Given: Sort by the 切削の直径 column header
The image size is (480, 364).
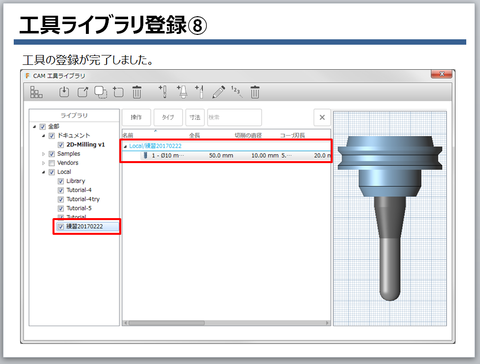Looking at the screenshot, I should click(248, 135).
